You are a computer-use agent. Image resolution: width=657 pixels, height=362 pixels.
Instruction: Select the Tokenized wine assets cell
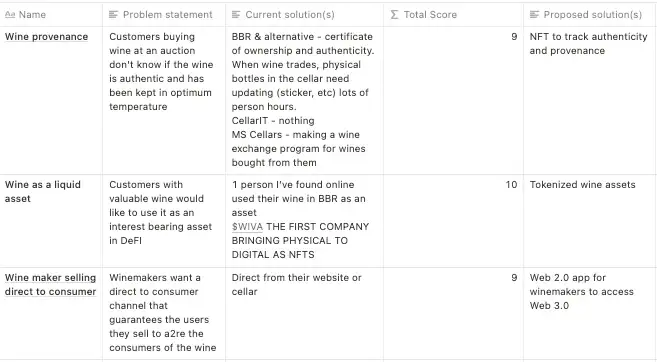pos(590,221)
